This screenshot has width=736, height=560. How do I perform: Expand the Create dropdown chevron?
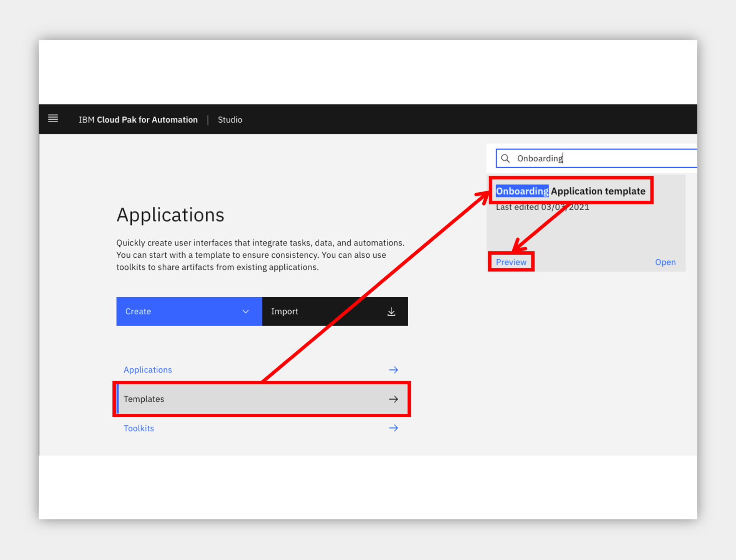point(246,311)
